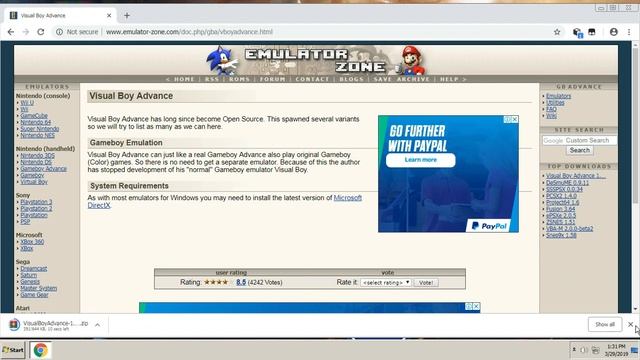Screen dimensions: 640x360
Task: Open the HELP menu item
Action: (x=449, y=79)
